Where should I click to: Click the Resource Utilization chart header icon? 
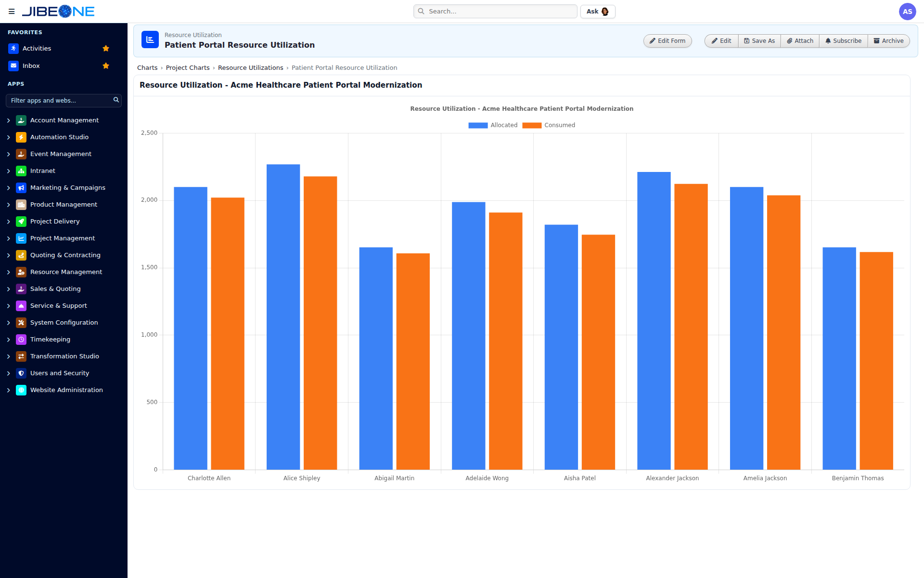pyautogui.click(x=150, y=40)
